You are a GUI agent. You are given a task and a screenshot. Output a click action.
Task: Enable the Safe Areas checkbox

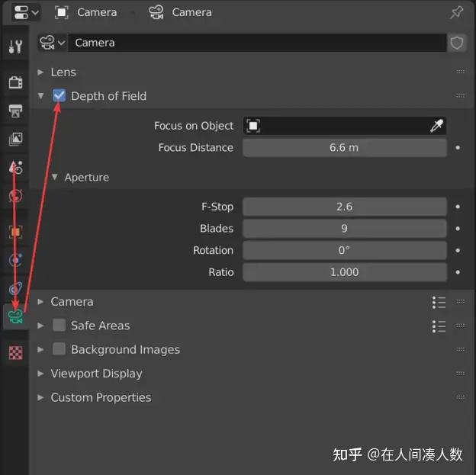point(59,326)
